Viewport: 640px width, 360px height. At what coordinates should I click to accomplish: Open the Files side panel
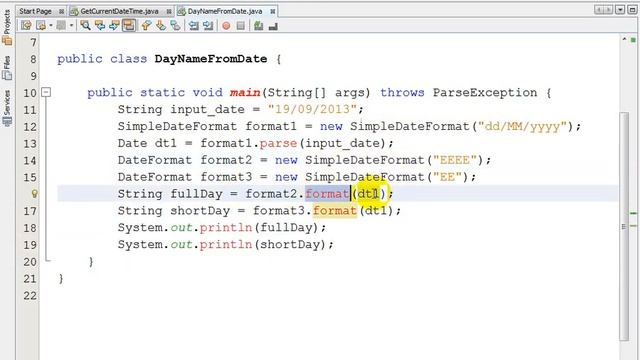[x=7, y=68]
